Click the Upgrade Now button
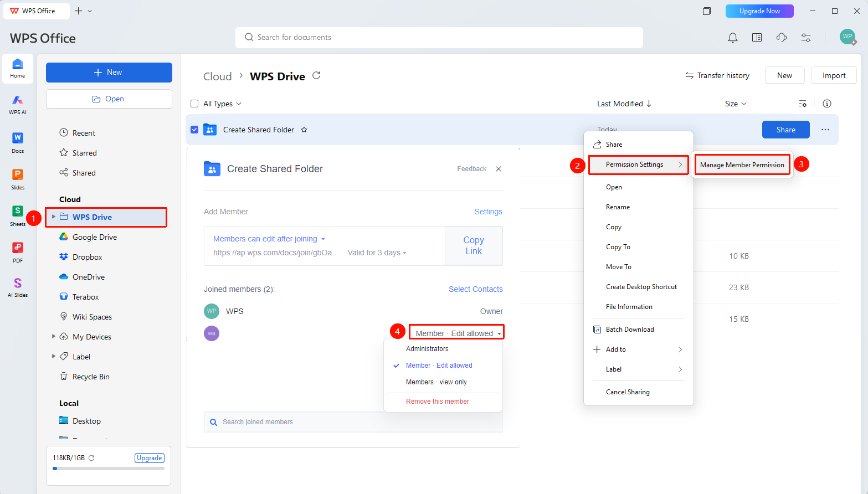 [759, 11]
